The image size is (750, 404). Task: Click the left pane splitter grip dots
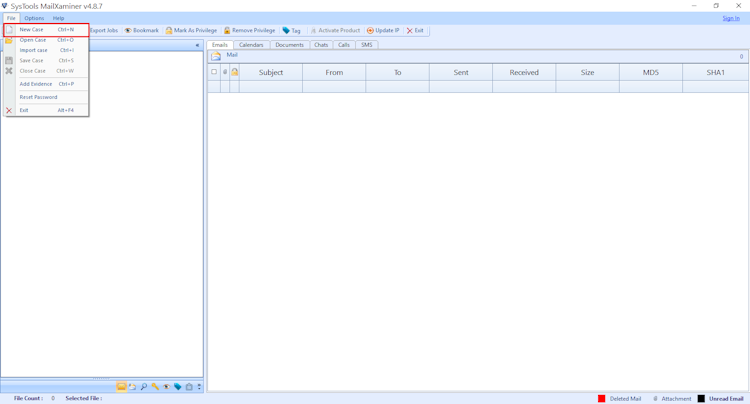click(x=101, y=378)
